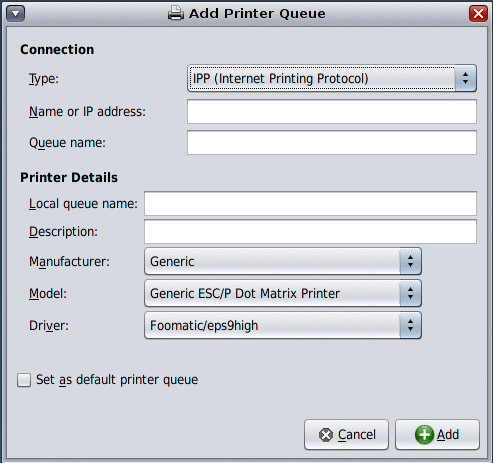This screenshot has height=463, width=493.
Task: Select the Local queue name input
Action: tap(310, 203)
